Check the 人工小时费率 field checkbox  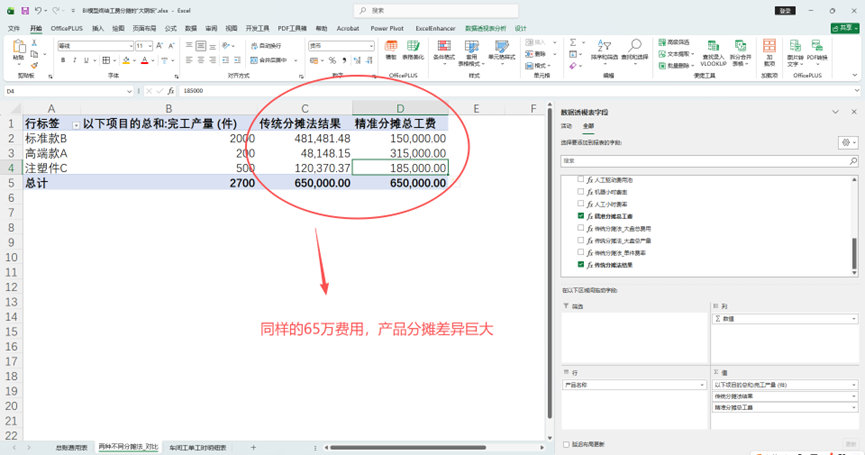(x=580, y=204)
